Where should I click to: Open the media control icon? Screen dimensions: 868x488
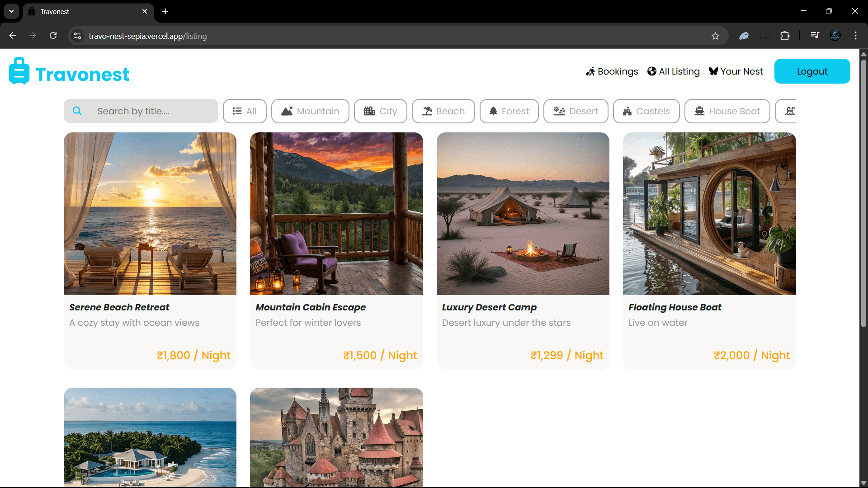pyautogui.click(x=815, y=36)
